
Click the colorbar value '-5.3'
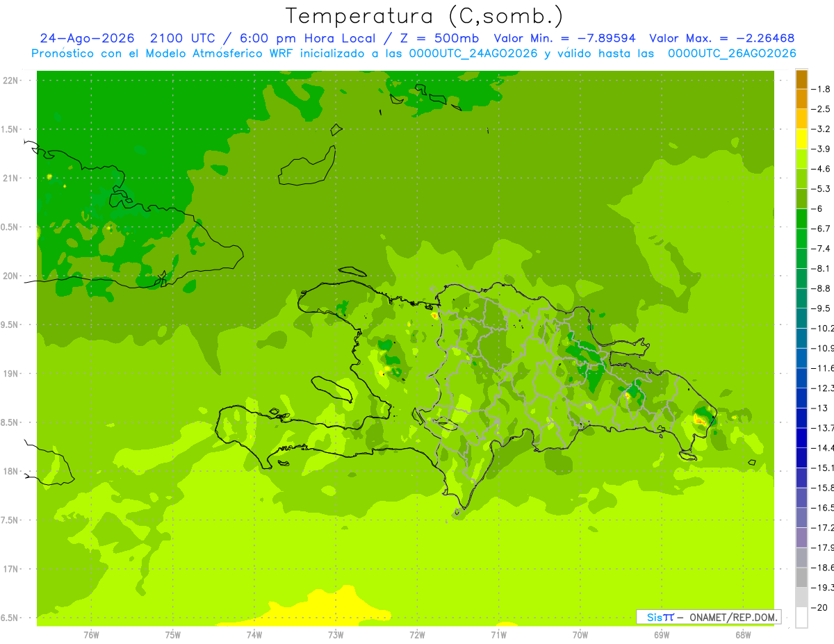(820, 188)
